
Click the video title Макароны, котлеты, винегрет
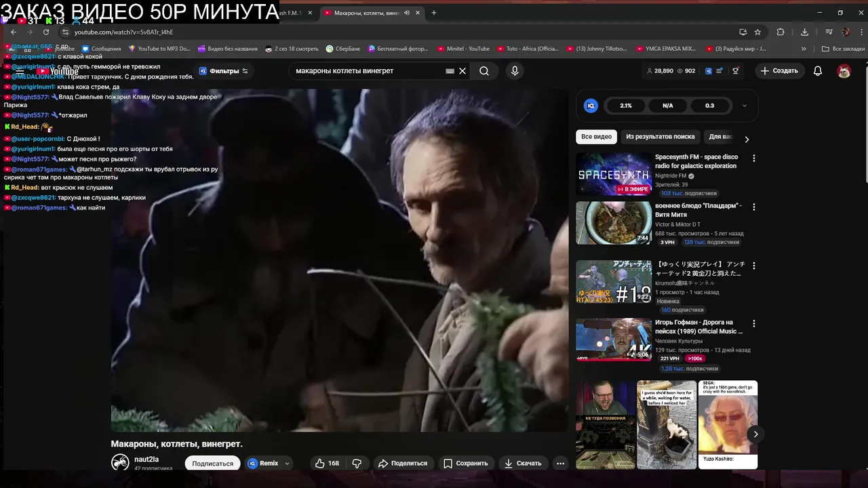tap(176, 444)
